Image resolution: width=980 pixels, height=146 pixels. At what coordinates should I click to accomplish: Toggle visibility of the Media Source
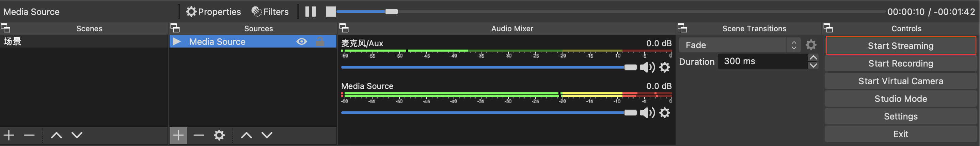[301, 42]
